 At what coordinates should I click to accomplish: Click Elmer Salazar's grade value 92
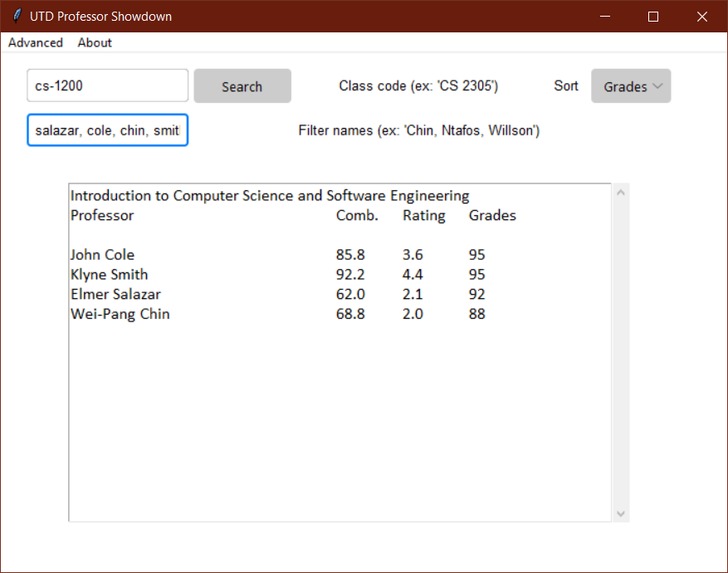477,294
